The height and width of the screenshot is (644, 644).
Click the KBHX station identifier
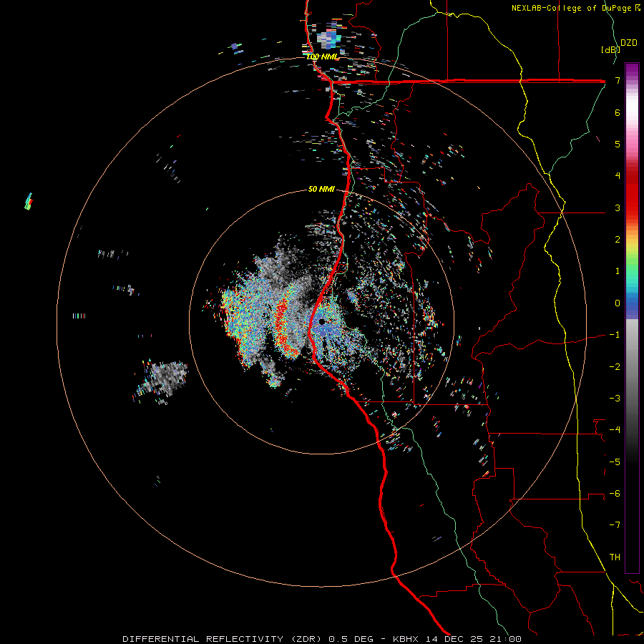pos(406,639)
